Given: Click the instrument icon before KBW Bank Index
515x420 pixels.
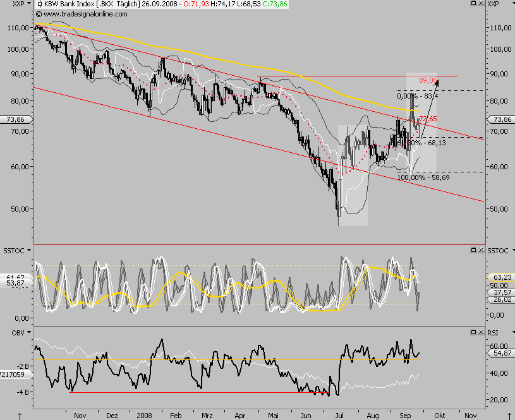Looking at the screenshot, I should [x=40, y=4].
